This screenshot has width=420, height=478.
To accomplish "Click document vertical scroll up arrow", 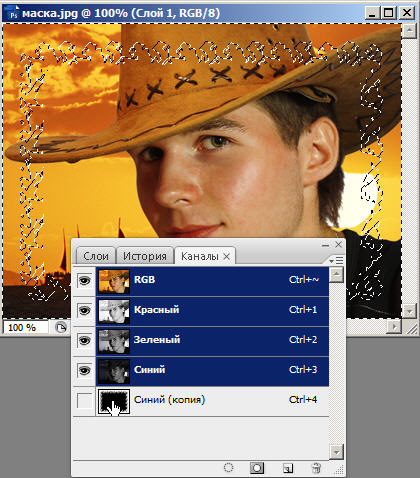I will [x=409, y=31].
